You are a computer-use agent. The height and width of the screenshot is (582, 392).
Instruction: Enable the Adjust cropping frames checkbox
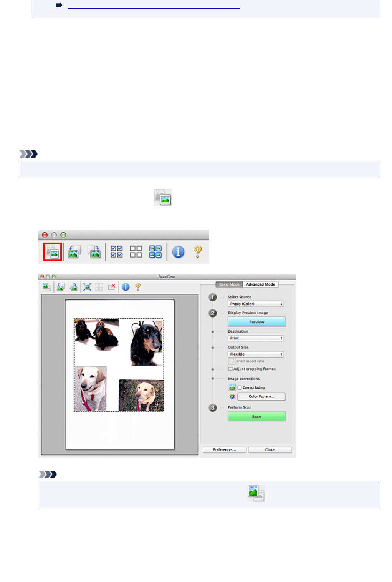tap(230, 369)
